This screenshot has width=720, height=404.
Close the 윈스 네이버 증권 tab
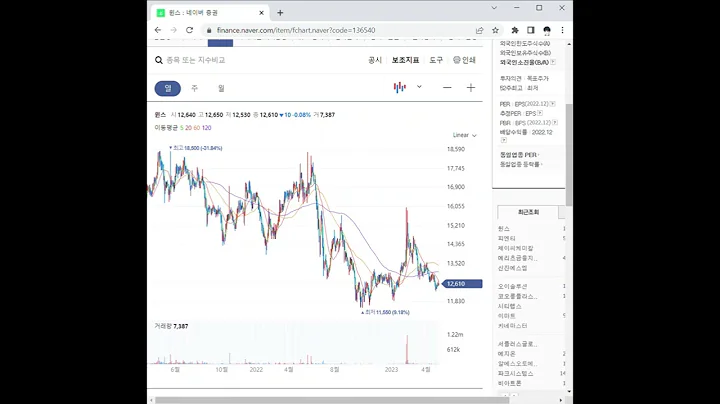click(x=261, y=13)
